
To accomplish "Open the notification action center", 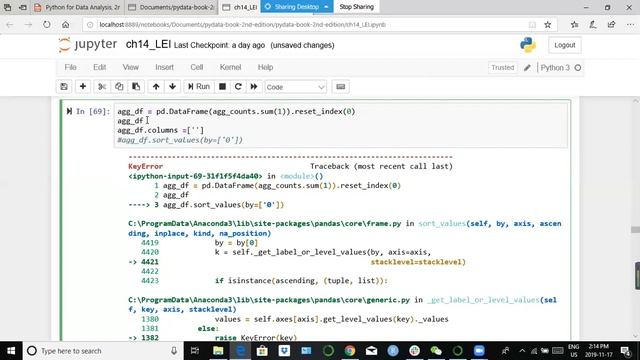I will point(626,351).
